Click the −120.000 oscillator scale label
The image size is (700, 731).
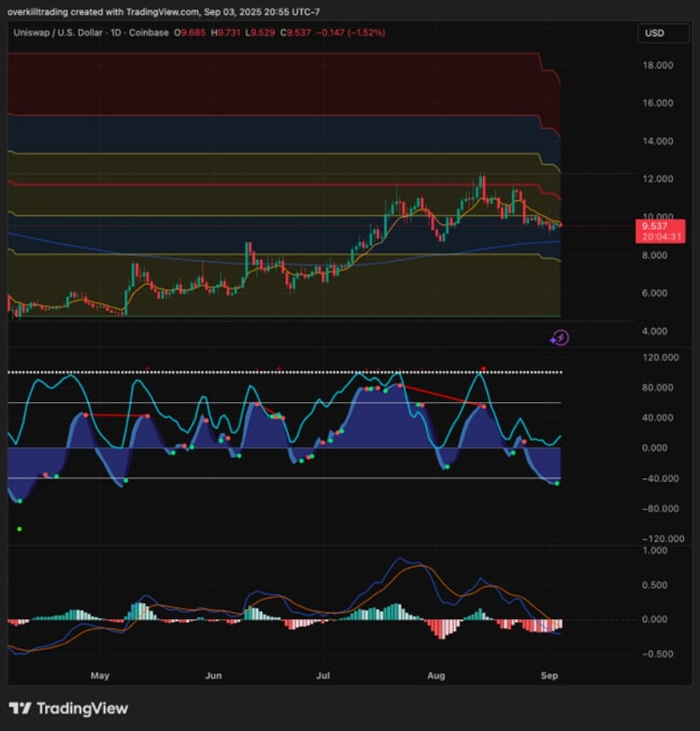pos(664,539)
